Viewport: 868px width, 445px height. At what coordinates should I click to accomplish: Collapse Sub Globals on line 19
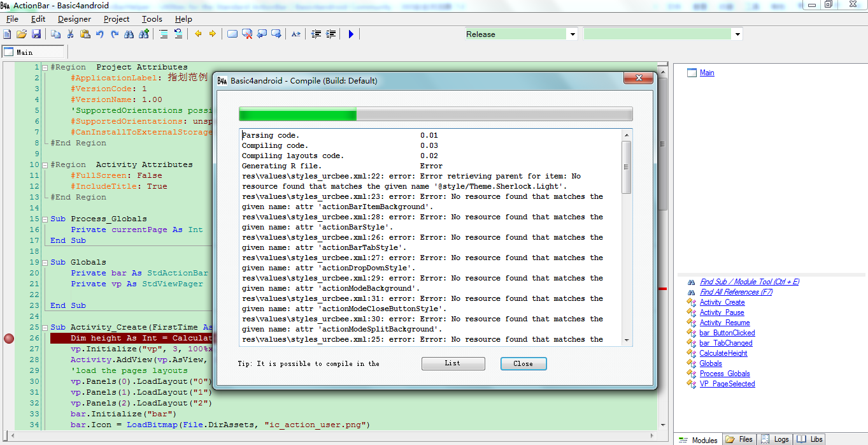coord(45,262)
